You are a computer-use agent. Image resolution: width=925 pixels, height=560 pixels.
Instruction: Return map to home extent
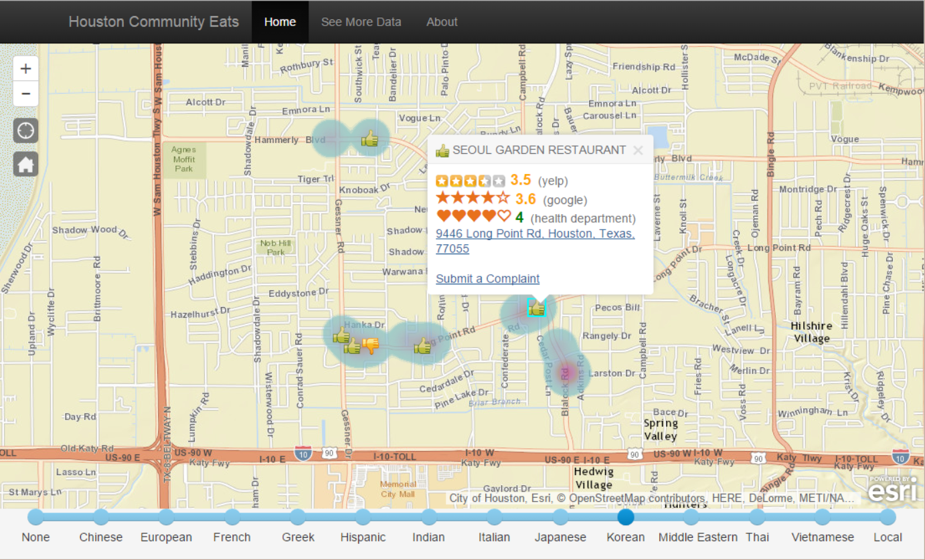tap(25, 164)
